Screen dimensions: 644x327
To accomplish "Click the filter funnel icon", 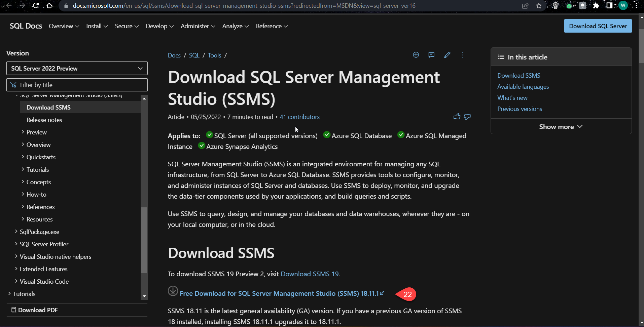I will point(13,85).
